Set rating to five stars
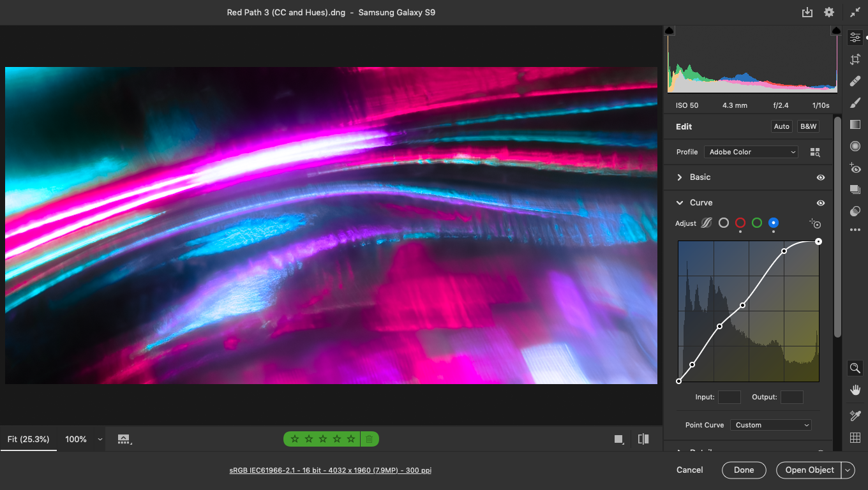 [351, 439]
